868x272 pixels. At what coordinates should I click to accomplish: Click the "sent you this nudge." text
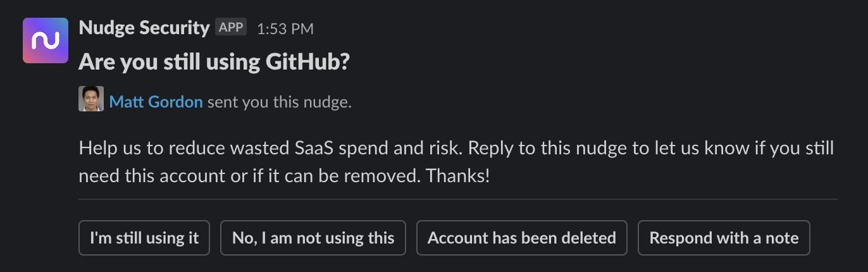pos(279,102)
